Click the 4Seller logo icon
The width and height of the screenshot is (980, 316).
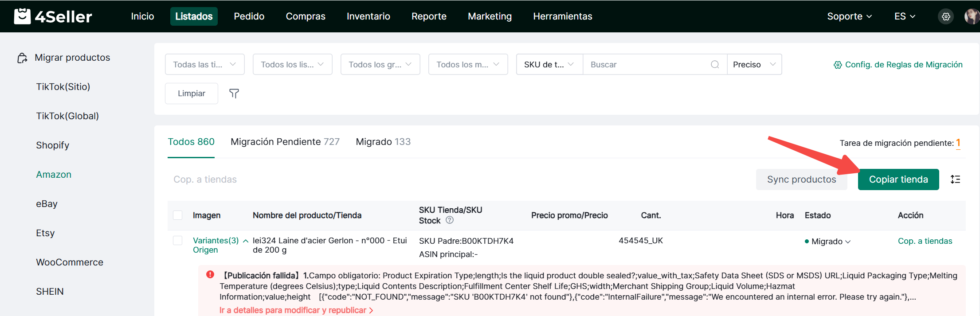[x=22, y=16]
